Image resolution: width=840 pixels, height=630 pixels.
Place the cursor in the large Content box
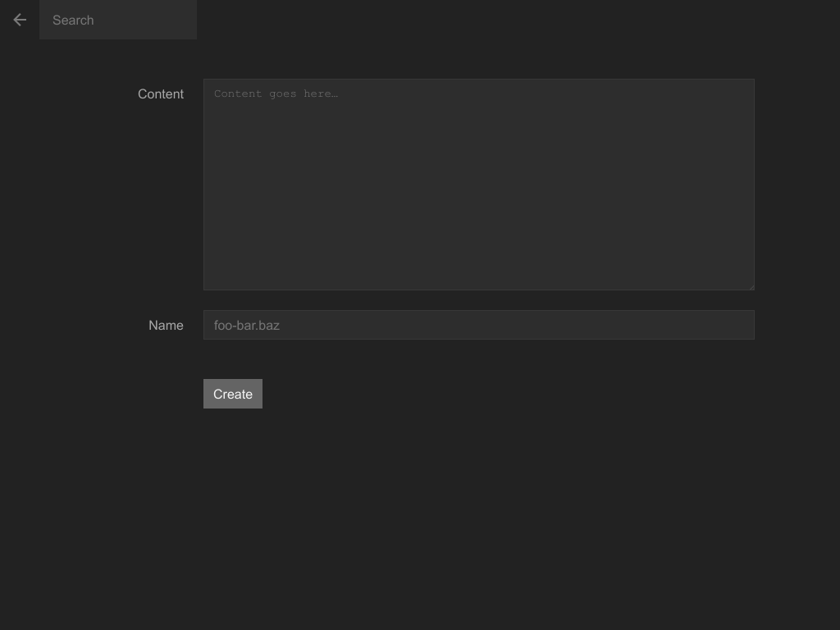click(x=478, y=185)
